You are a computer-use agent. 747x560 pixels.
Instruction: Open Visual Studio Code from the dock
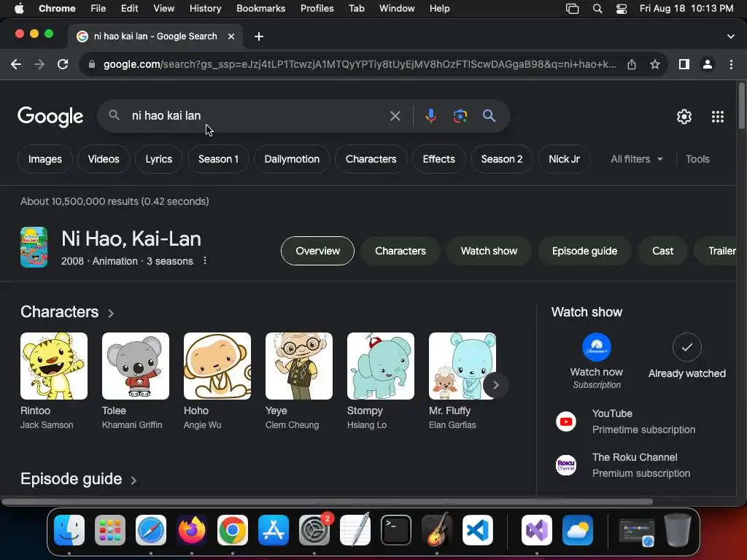[x=477, y=530]
